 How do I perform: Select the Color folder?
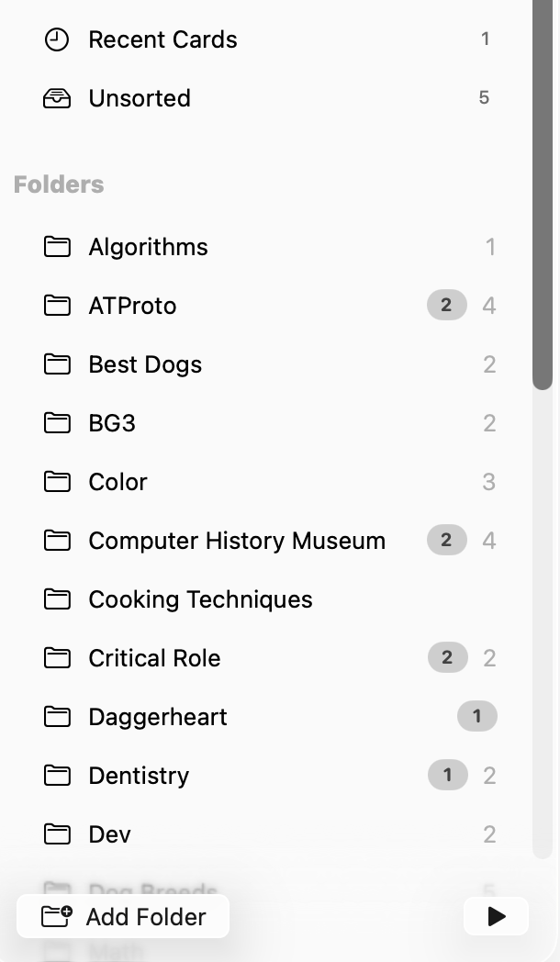[x=118, y=482]
